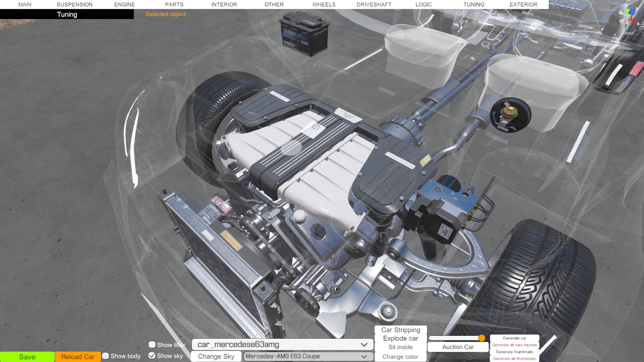Enable the Show lifter checkbox
This screenshot has height=362, width=644.
click(152, 344)
